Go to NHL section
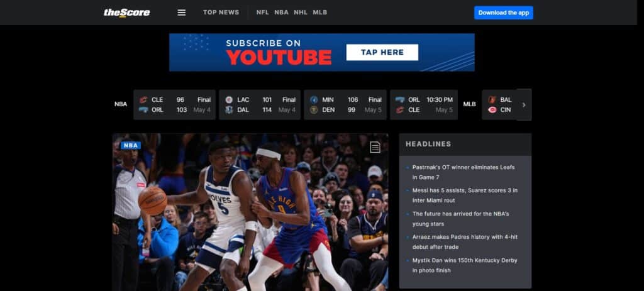The width and height of the screenshot is (644, 291). point(301,13)
